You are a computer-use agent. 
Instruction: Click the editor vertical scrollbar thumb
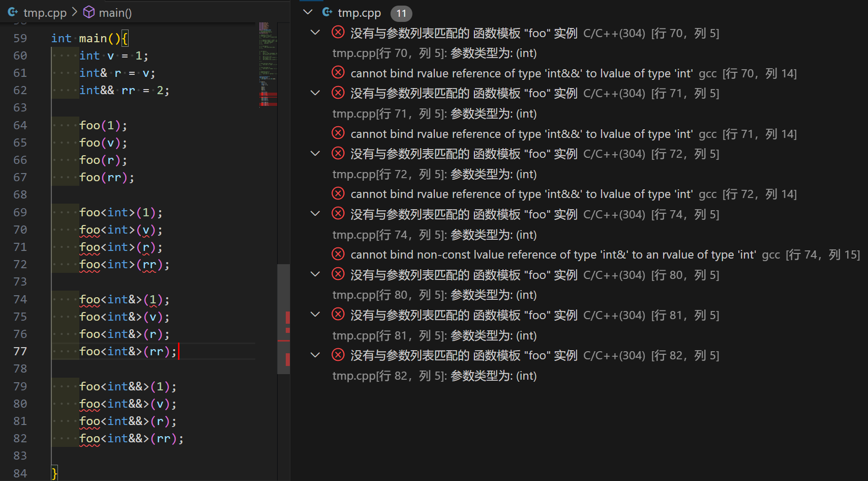pos(284,319)
